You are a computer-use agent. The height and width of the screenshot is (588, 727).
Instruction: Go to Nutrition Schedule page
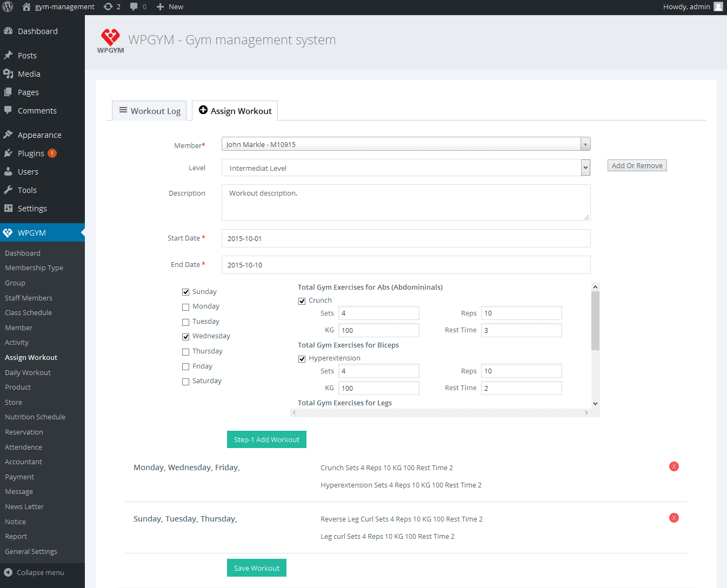(35, 417)
